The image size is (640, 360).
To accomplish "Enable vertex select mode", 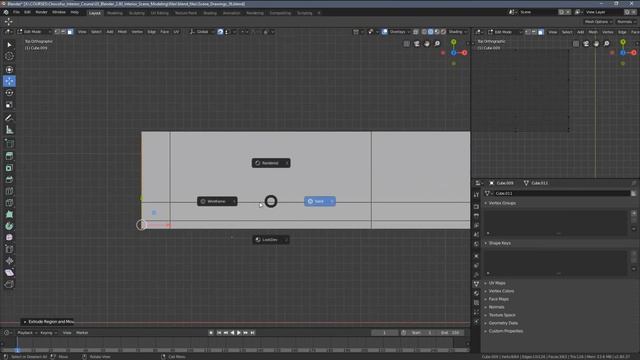I will 57,32.
